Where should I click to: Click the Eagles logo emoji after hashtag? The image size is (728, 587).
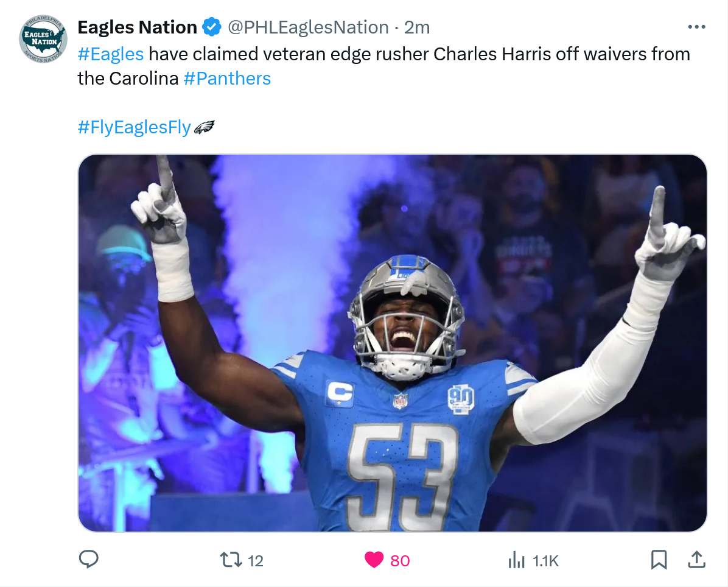[204, 127]
